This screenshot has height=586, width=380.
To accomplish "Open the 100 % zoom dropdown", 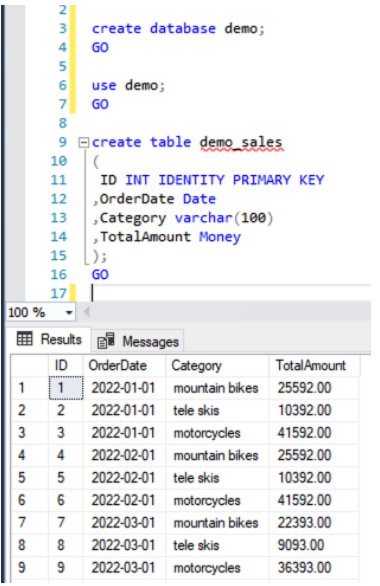I will pyautogui.click(x=69, y=312).
